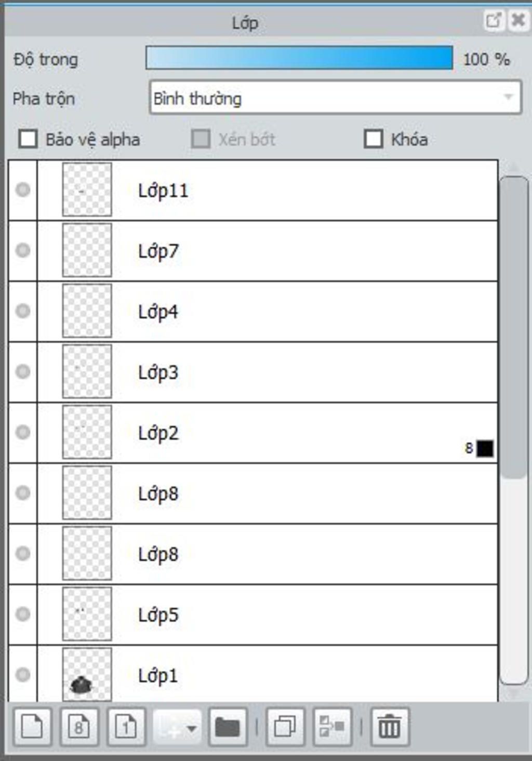Tick the Khóa lock checkbox

[x=374, y=139]
